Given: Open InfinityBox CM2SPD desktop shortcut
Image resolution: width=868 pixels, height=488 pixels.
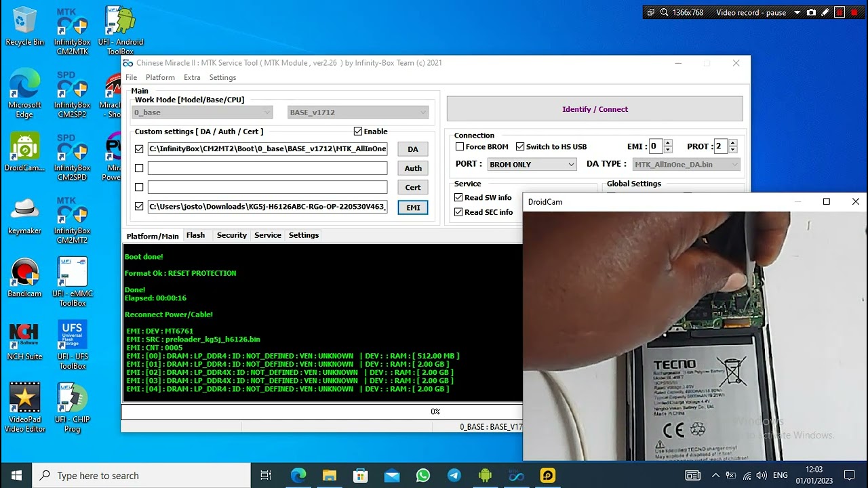Looking at the screenshot, I should pyautogui.click(x=72, y=157).
